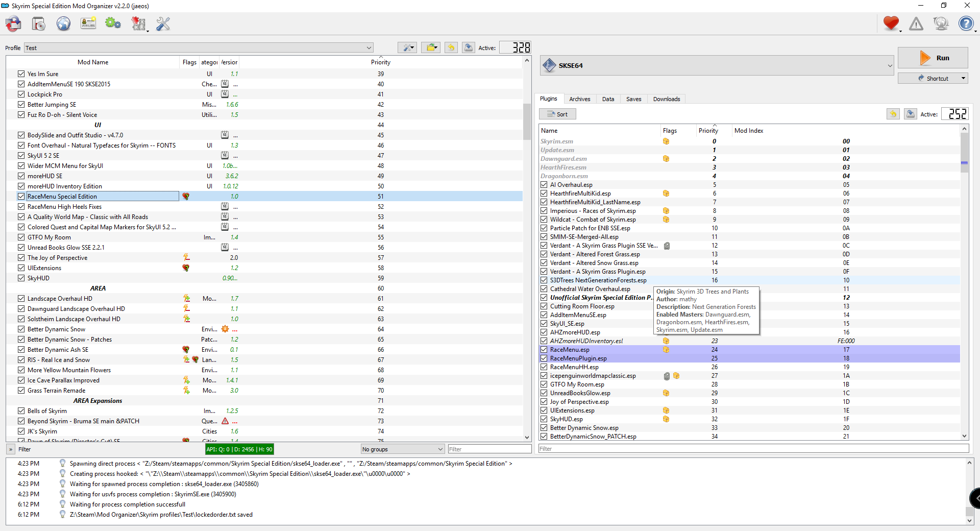Click the heart flag on UIExtensions mod
980x531 pixels.
pos(186,268)
